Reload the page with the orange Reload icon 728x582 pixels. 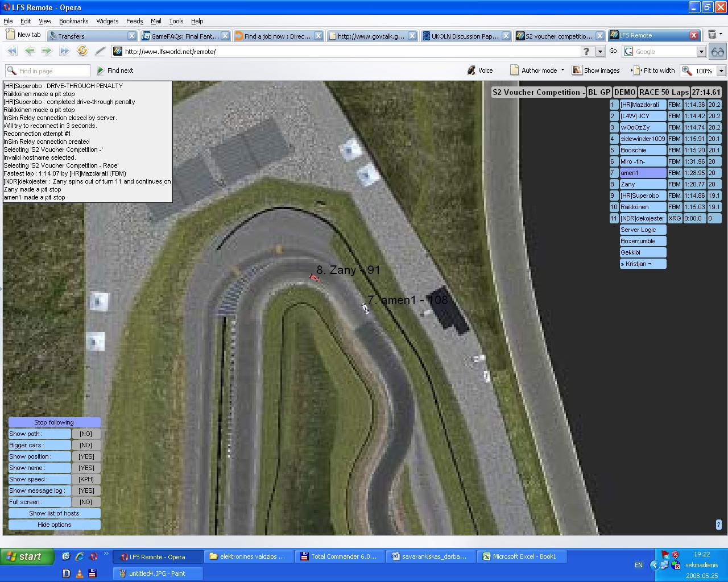82,51
